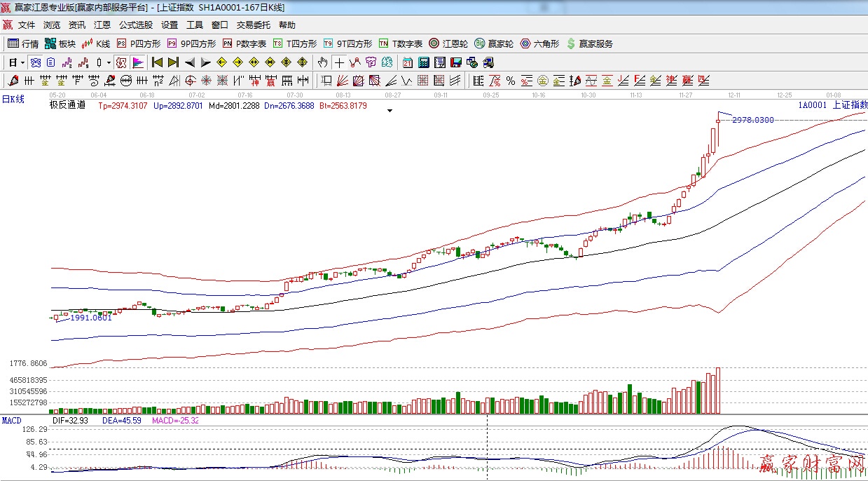Click the 赢家服务 dollar-sign button

click(x=589, y=43)
